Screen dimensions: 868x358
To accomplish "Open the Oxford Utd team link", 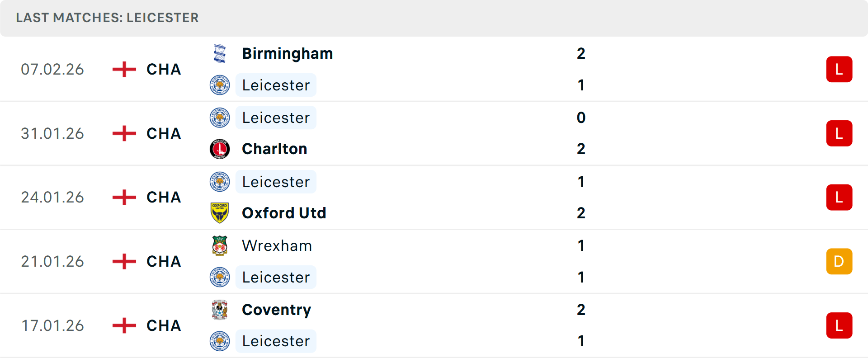I will pyautogui.click(x=284, y=213).
